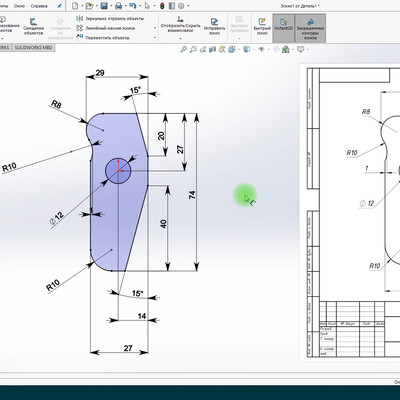Click Rapid Sketch (Быстрый эскиз)

[262, 26]
